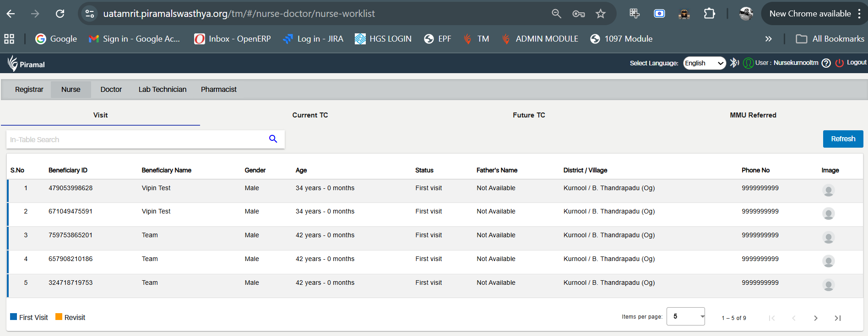
Task: Bookmark this page with star icon
Action: (600, 14)
